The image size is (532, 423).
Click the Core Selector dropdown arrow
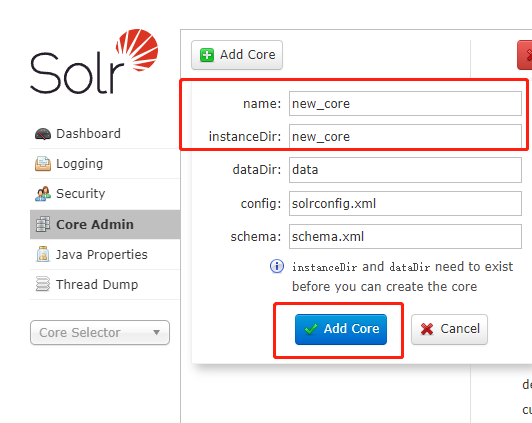[156, 332]
